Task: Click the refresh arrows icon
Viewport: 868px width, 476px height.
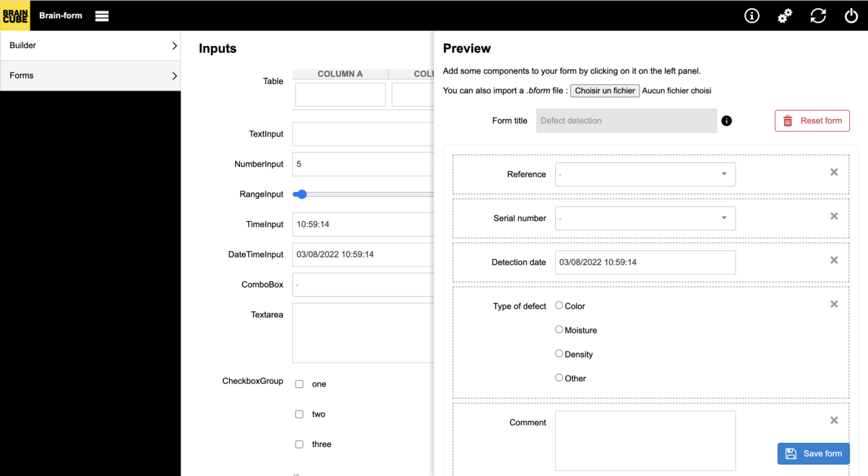Action: click(818, 16)
